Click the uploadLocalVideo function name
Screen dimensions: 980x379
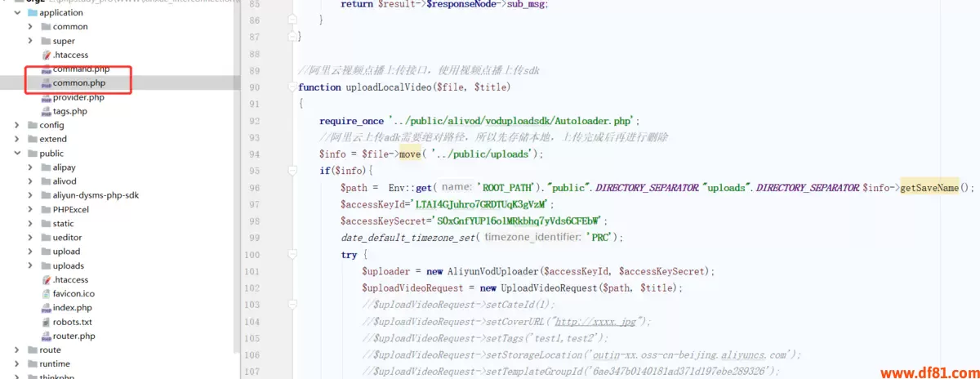[x=389, y=87]
